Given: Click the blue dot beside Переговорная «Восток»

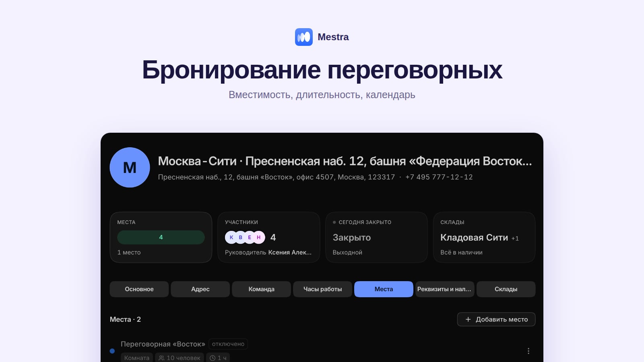Looking at the screenshot, I should pos(112,351).
